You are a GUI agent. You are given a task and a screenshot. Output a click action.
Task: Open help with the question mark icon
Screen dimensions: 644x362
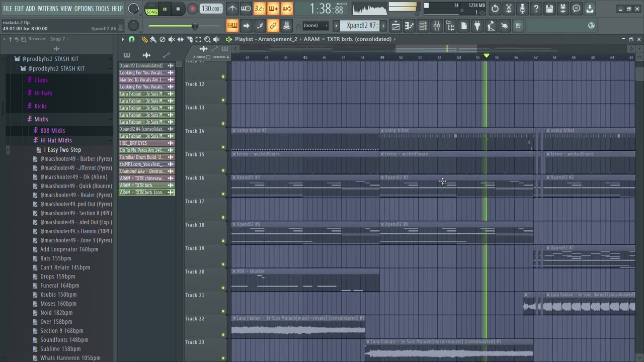tap(536, 9)
